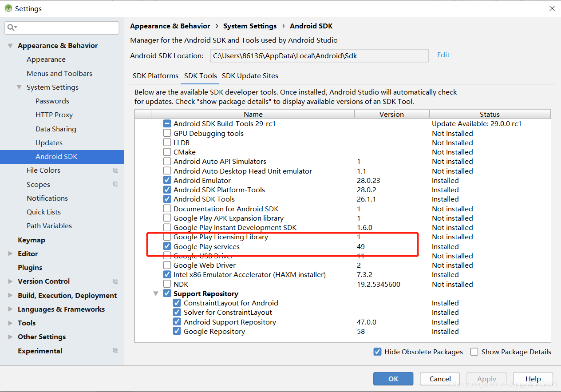Expand Other Settings arrow
The width and height of the screenshot is (561, 392).
click(x=10, y=337)
